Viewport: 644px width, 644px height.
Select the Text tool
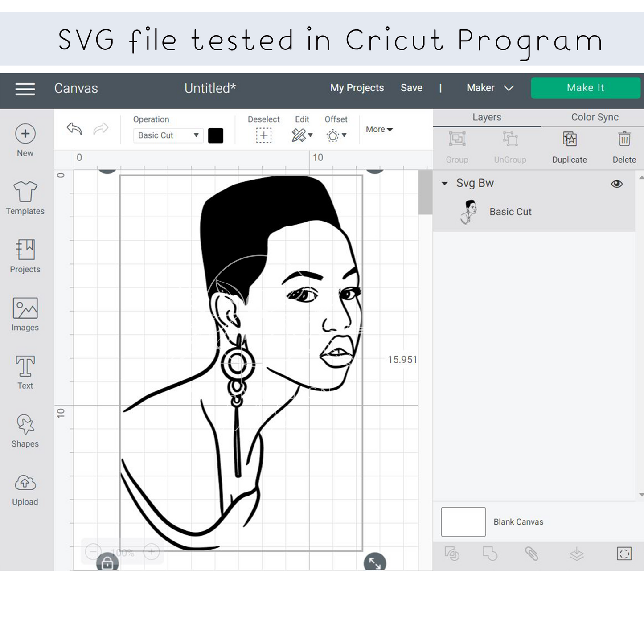25,367
